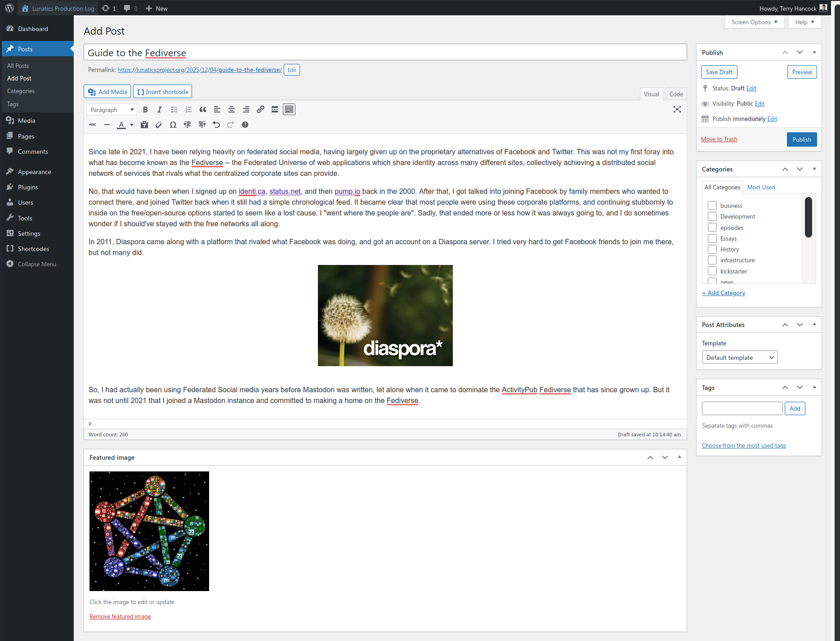The width and height of the screenshot is (840, 641).
Task: Insert special character with omega icon
Action: 173,125
